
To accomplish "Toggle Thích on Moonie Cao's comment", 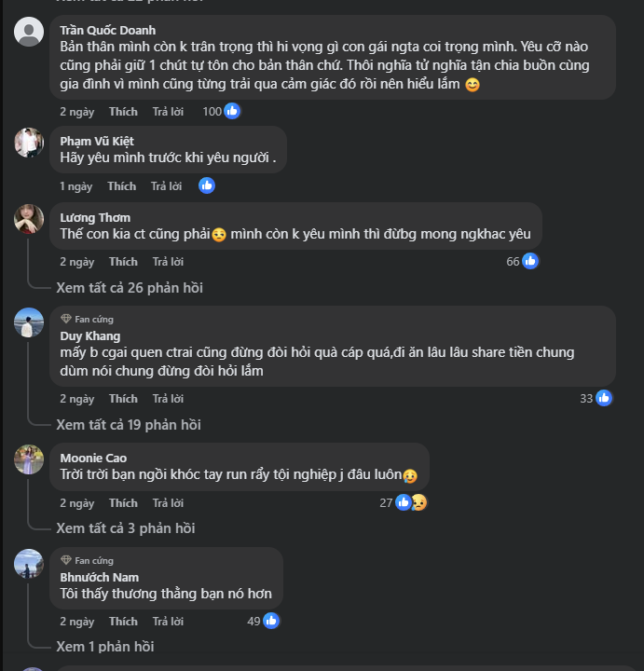I will pyautogui.click(x=123, y=503).
